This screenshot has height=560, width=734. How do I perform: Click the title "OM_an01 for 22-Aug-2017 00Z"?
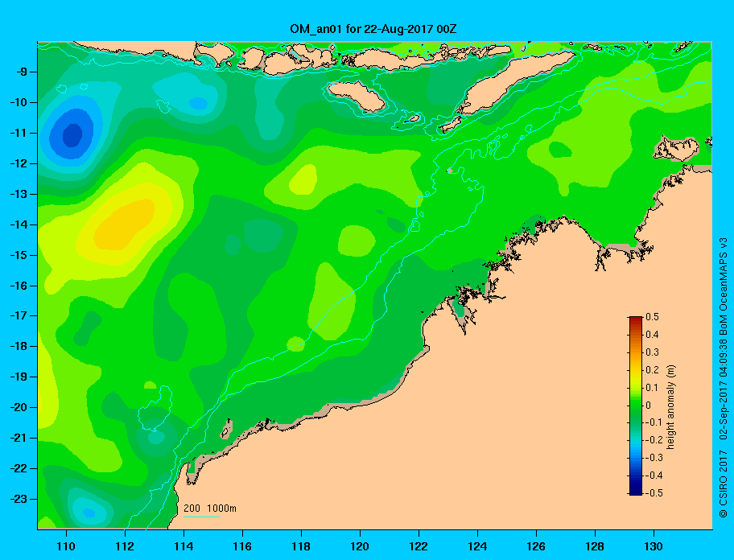pyautogui.click(x=373, y=30)
